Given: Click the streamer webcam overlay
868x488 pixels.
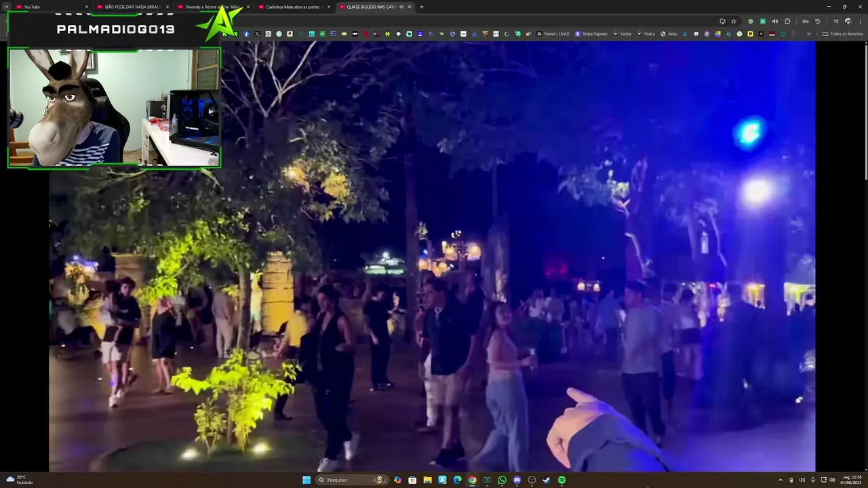Looking at the screenshot, I should point(114,107).
